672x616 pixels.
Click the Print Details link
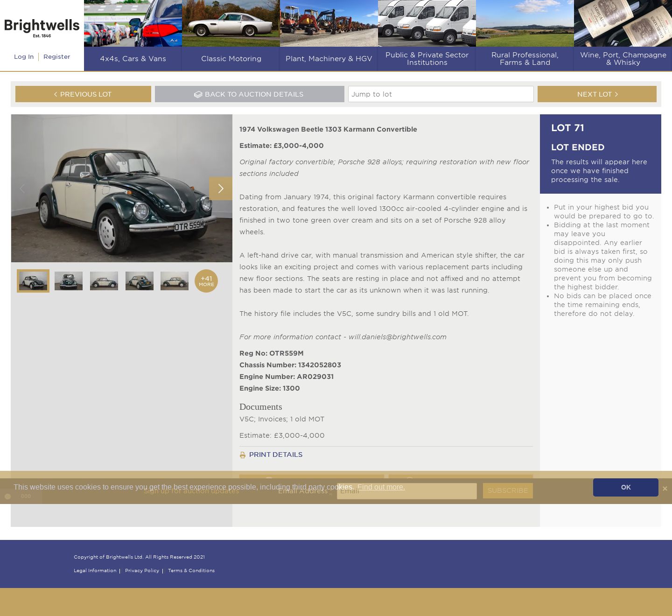pyautogui.click(x=276, y=455)
